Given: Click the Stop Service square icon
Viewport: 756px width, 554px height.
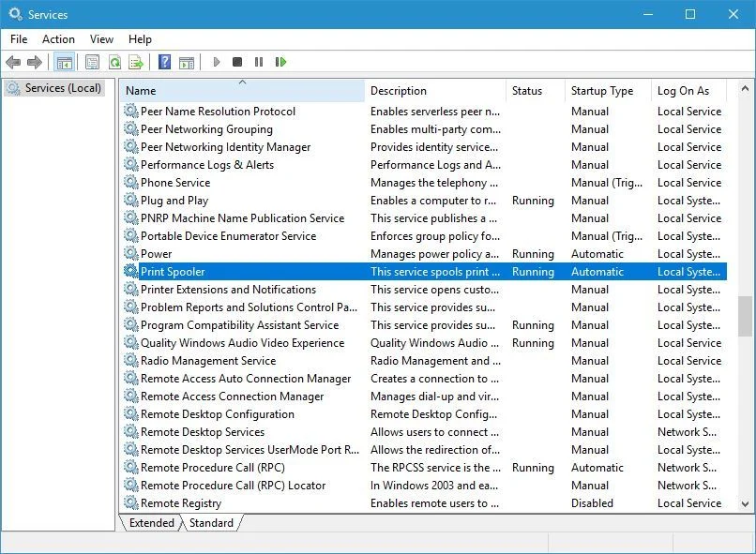Looking at the screenshot, I should [x=237, y=62].
